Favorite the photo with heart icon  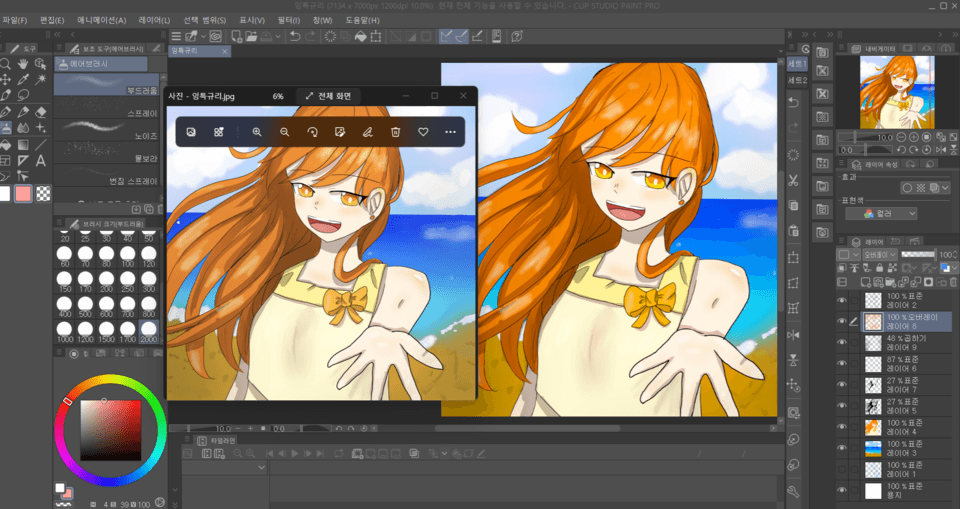423,132
